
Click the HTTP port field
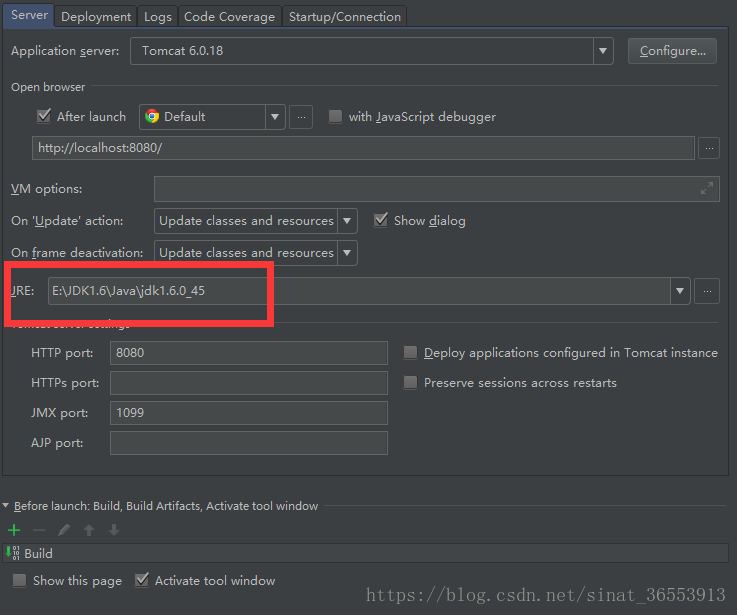pos(249,353)
